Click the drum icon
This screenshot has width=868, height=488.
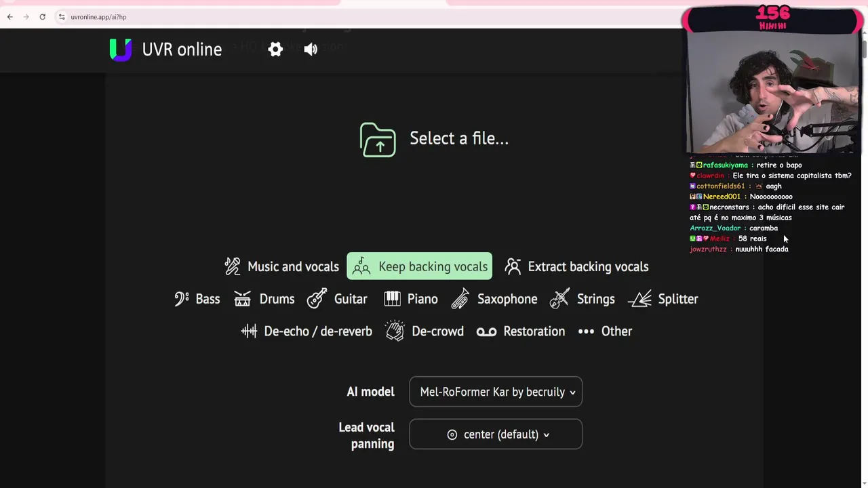tap(243, 299)
